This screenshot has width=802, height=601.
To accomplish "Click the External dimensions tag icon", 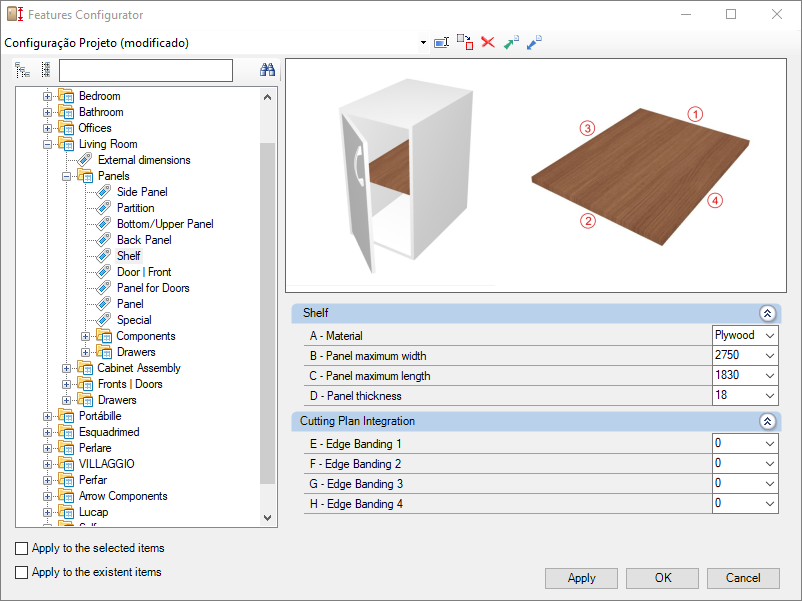I will click(x=85, y=160).
